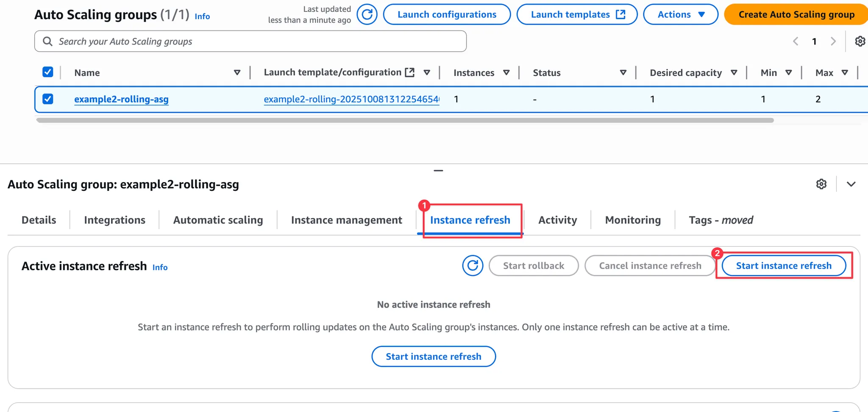The image size is (868, 412).
Task: Open table preferences gear near pagination
Action: click(860, 41)
